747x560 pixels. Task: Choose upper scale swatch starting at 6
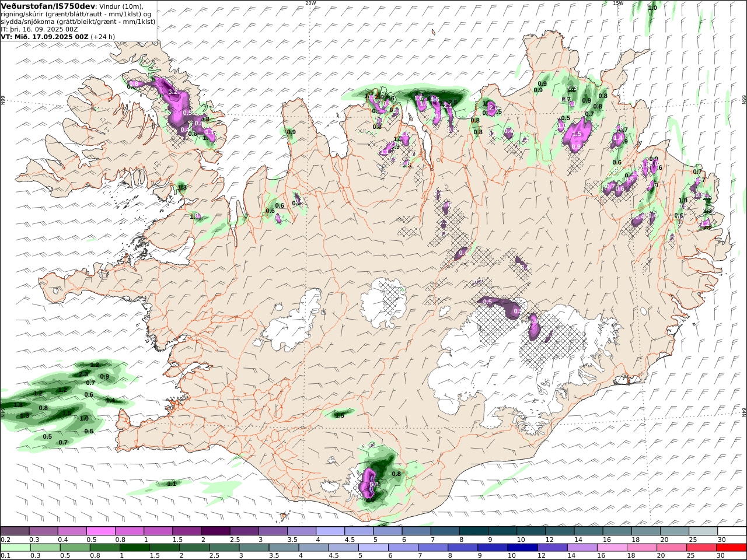click(416, 531)
